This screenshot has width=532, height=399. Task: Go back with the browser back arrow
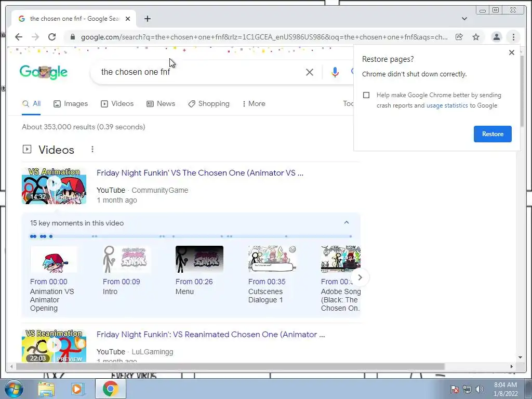[x=19, y=37]
